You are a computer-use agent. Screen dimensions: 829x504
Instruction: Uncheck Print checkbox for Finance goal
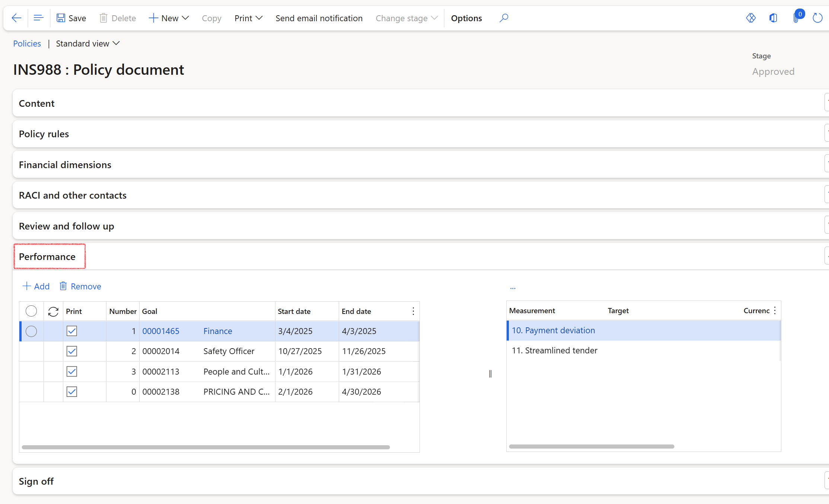click(x=72, y=331)
